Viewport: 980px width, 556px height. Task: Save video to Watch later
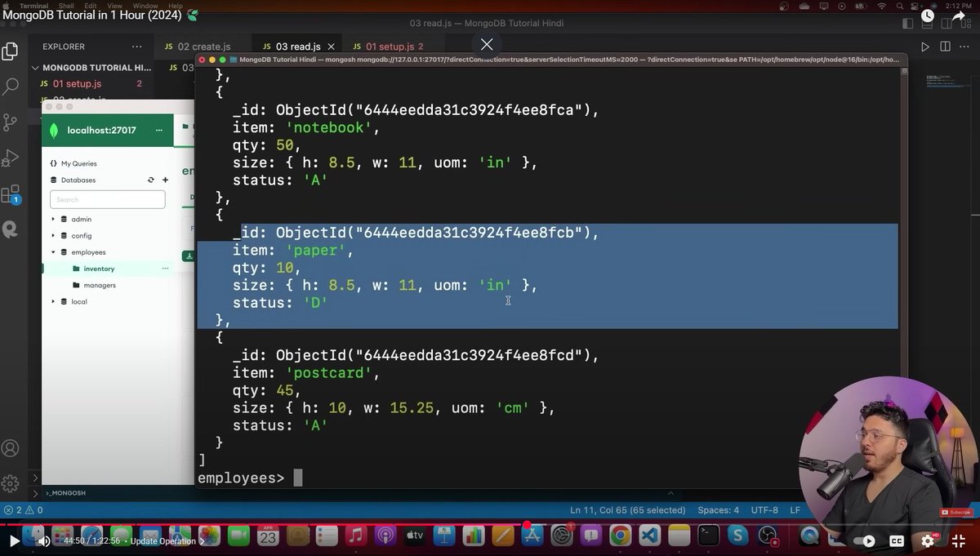(x=928, y=16)
